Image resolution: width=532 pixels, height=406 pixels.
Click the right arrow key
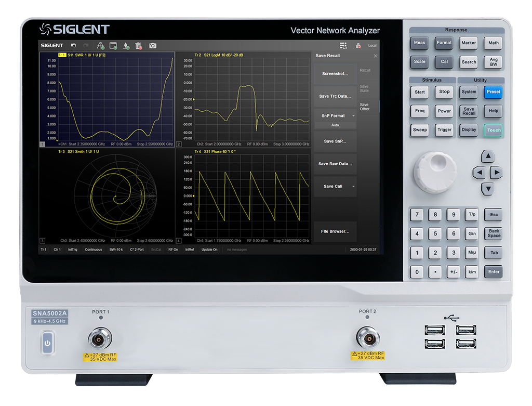(496, 173)
